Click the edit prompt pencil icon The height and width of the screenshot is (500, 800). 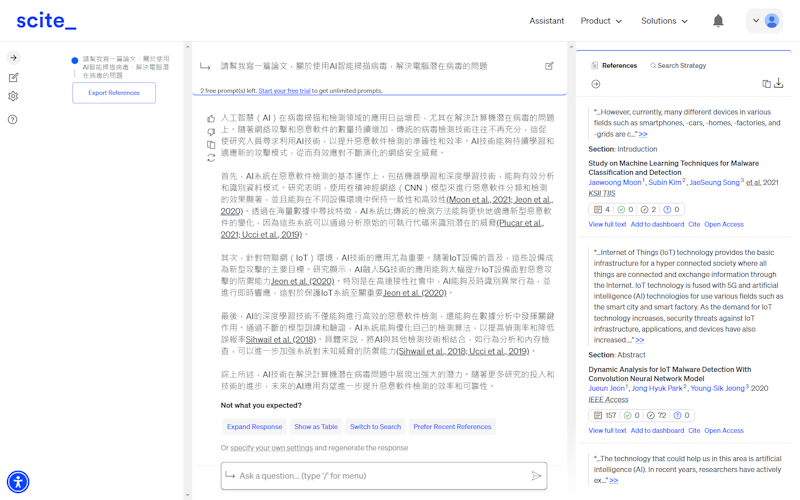[549, 66]
